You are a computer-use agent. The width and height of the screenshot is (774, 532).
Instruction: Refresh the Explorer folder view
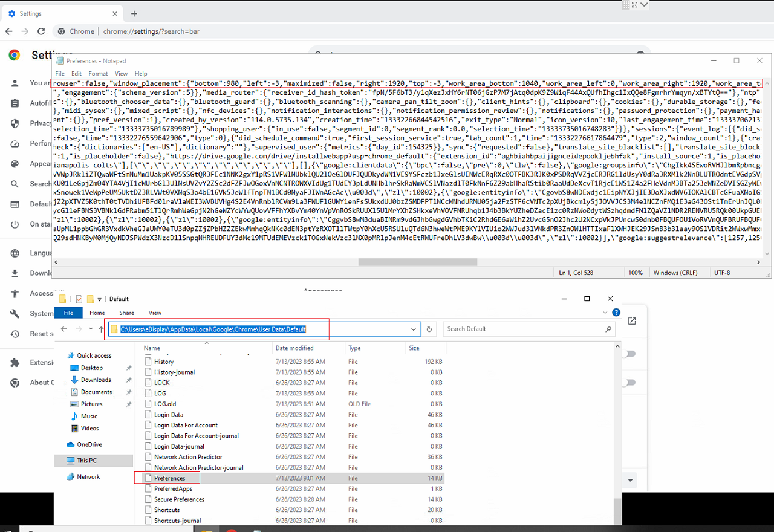click(429, 329)
